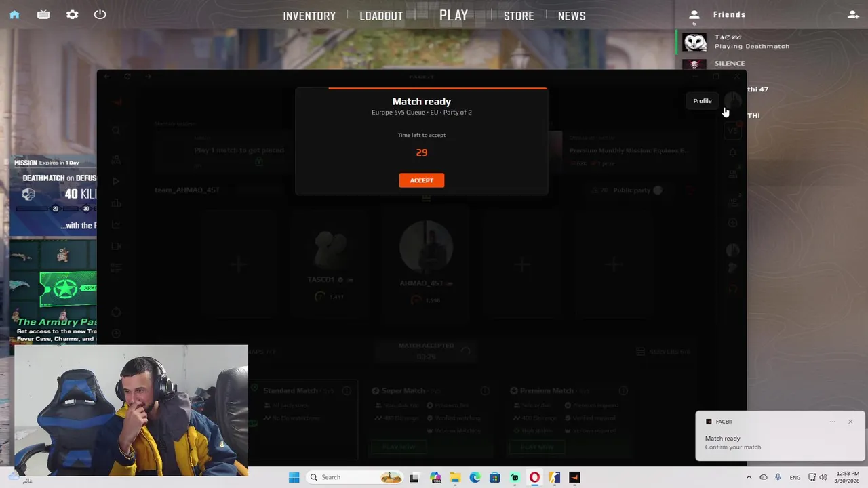Open Task View in taskbar
This screenshot has height=488, width=868.
pyautogui.click(x=414, y=477)
